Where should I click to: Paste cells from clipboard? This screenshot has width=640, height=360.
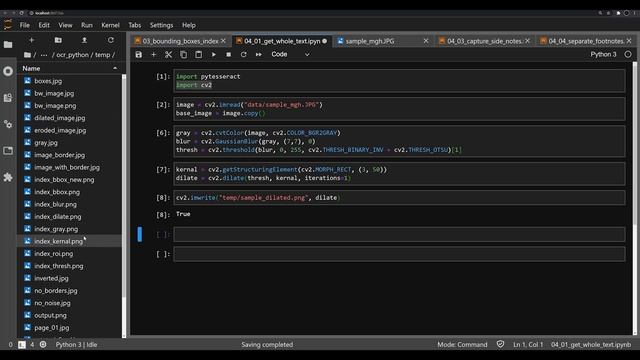(198, 54)
